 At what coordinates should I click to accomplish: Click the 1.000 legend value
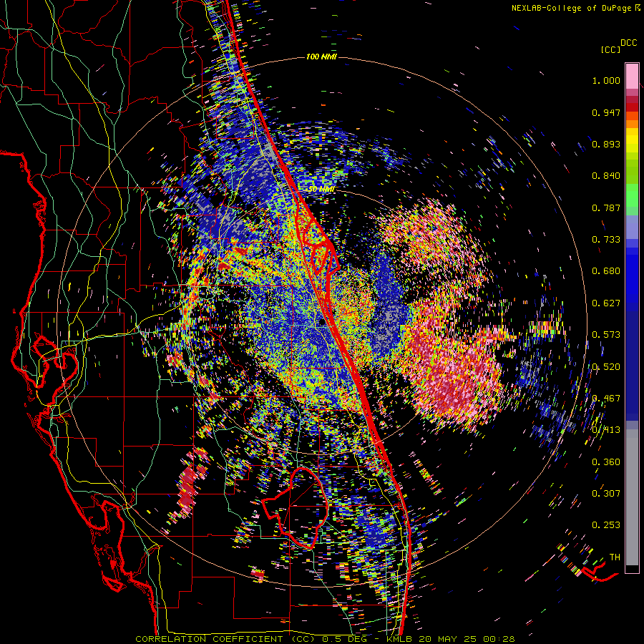pos(606,80)
